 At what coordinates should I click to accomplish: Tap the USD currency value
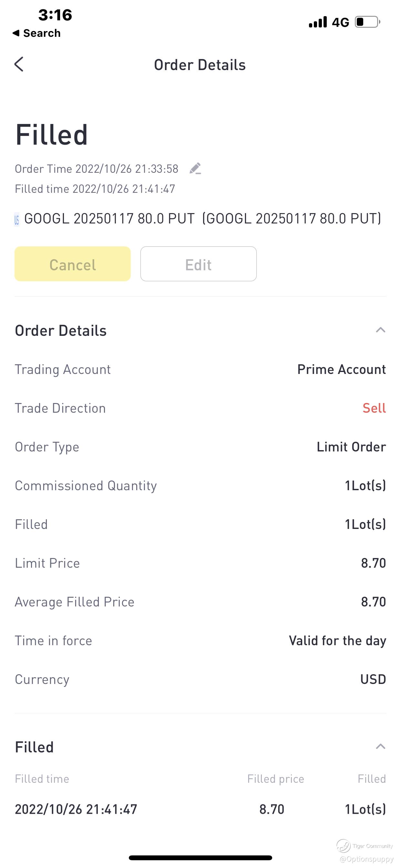click(373, 679)
